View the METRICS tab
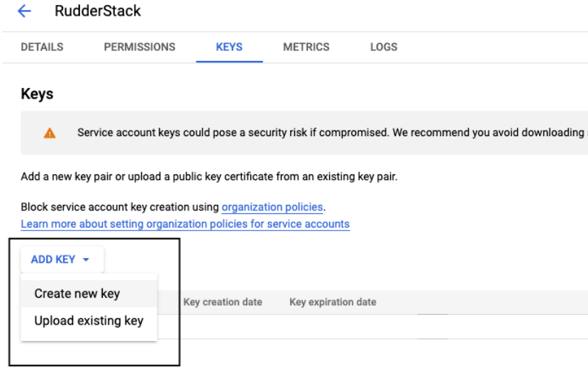The image size is (588, 375). tap(306, 47)
